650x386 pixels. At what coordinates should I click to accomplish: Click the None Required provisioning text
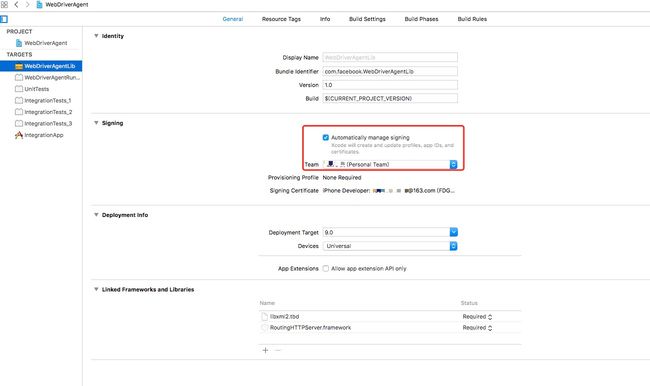[342, 177]
